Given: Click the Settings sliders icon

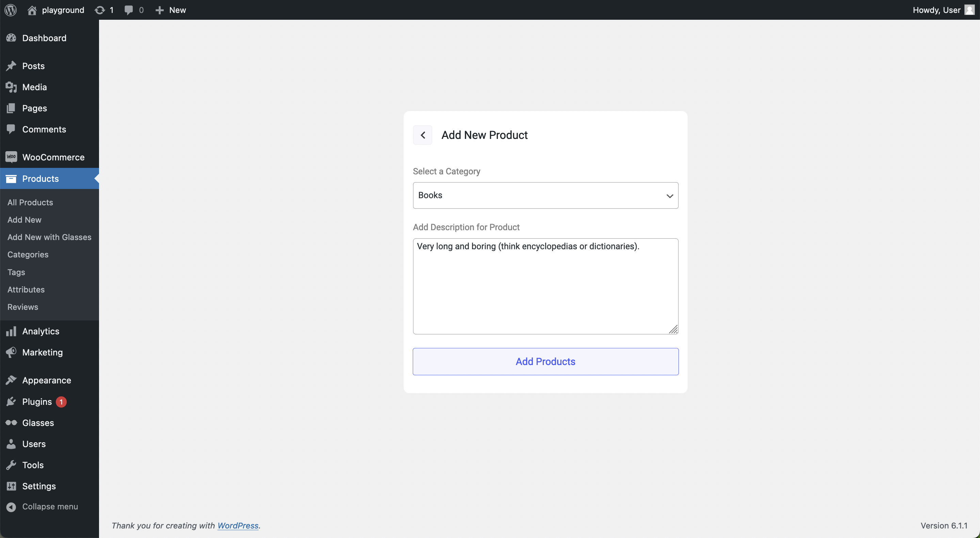Looking at the screenshot, I should pyautogui.click(x=11, y=486).
